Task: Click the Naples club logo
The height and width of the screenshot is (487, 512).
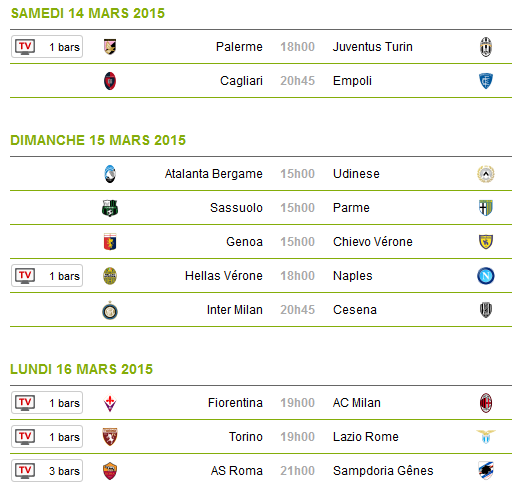Action: click(486, 276)
